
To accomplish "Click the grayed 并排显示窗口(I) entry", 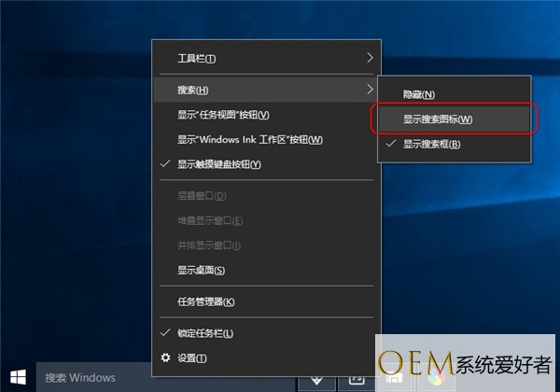I will pos(210,245).
